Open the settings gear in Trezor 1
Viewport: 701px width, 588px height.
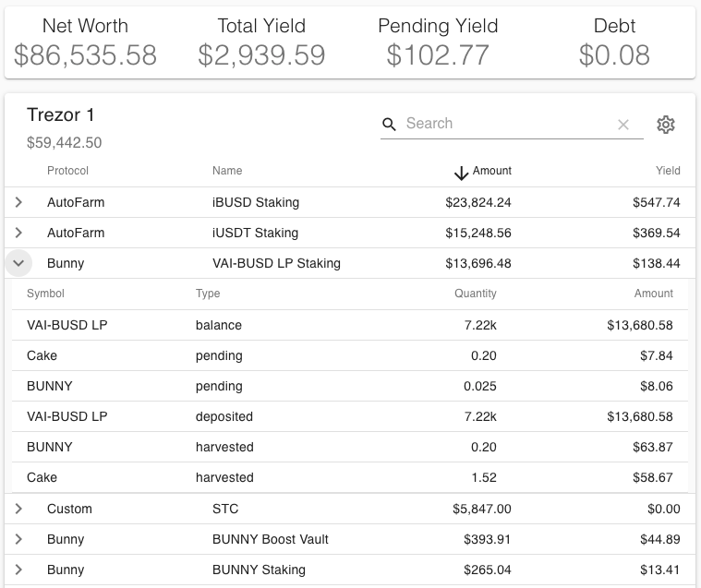pos(665,125)
